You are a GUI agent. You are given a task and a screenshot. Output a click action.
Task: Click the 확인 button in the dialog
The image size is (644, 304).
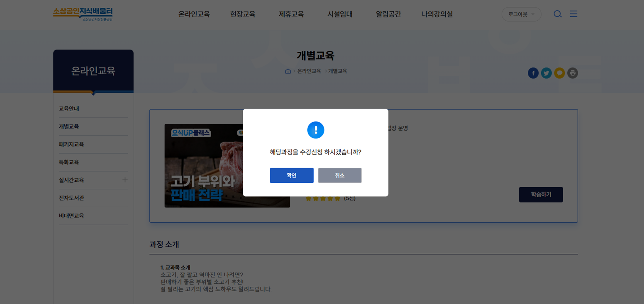pos(291,175)
